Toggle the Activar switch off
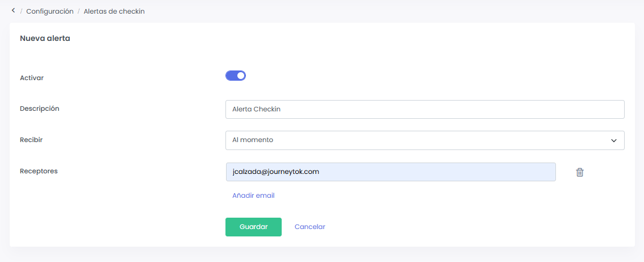This screenshot has height=262, width=644. click(236, 76)
